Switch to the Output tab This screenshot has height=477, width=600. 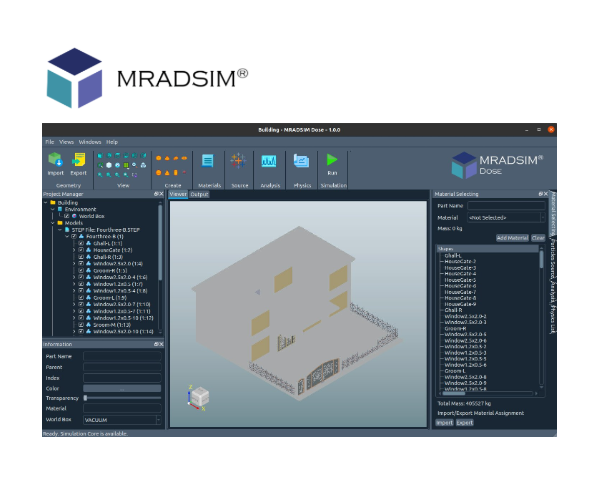coord(199,194)
